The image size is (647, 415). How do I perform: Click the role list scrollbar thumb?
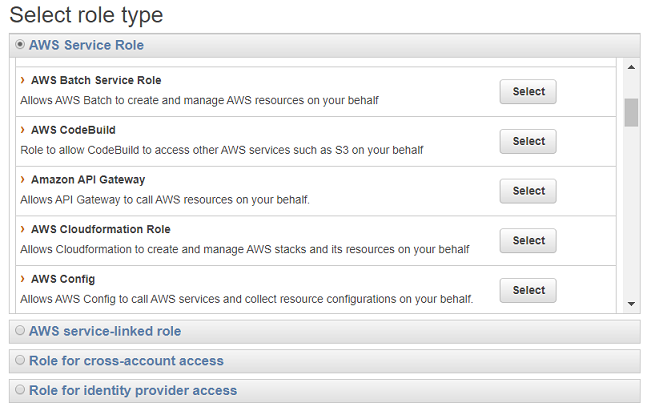(x=631, y=112)
